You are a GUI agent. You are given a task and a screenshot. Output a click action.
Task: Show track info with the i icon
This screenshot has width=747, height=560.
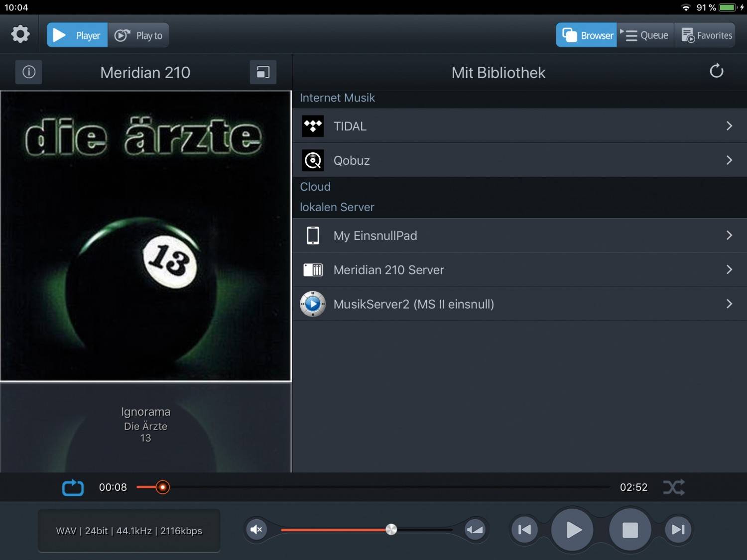[29, 72]
